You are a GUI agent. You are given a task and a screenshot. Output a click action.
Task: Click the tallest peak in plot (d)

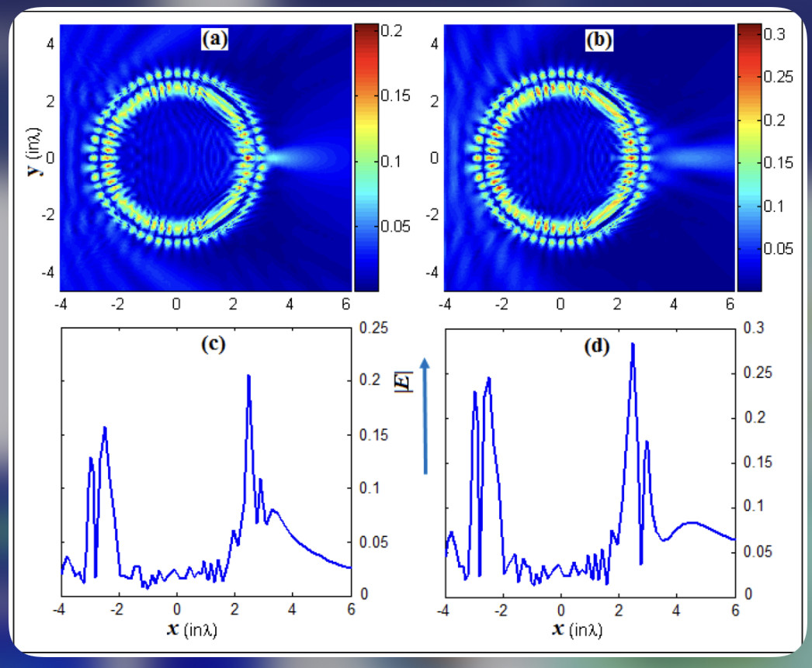pyautogui.click(x=633, y=344)
